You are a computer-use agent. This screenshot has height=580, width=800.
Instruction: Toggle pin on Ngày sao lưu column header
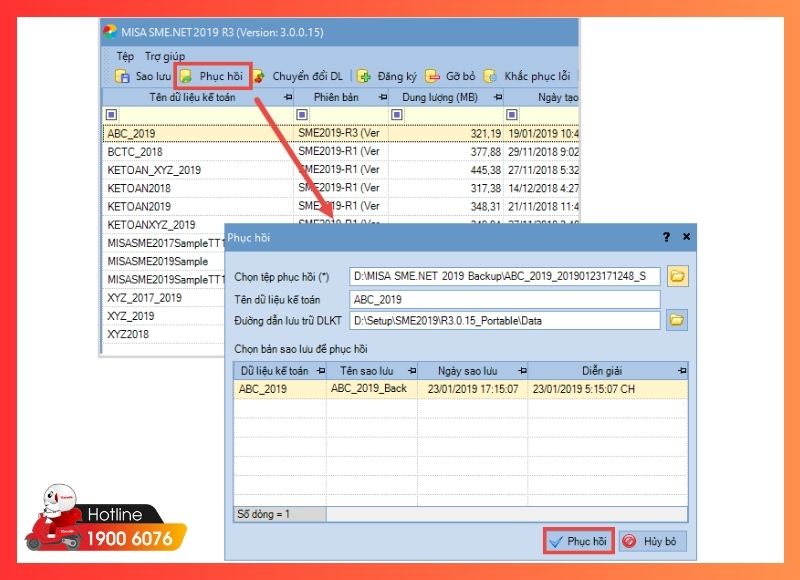tap(519, 370)
